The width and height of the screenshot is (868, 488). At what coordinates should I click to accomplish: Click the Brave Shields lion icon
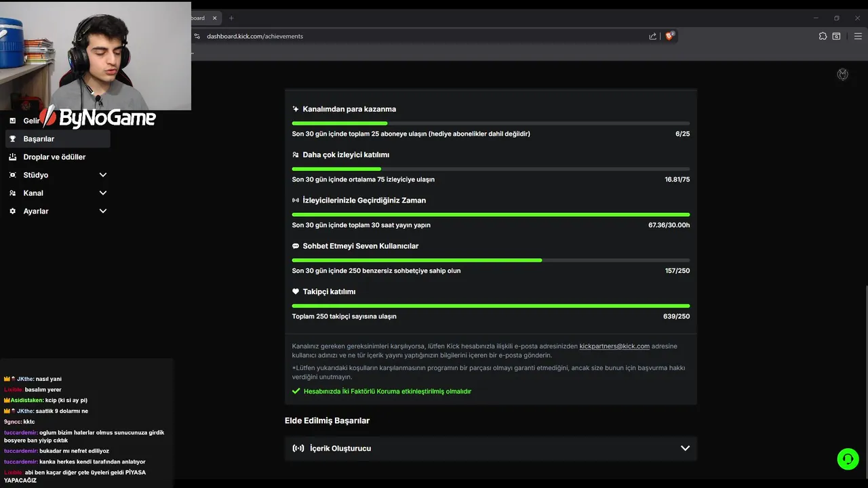[x=669, y=36]
